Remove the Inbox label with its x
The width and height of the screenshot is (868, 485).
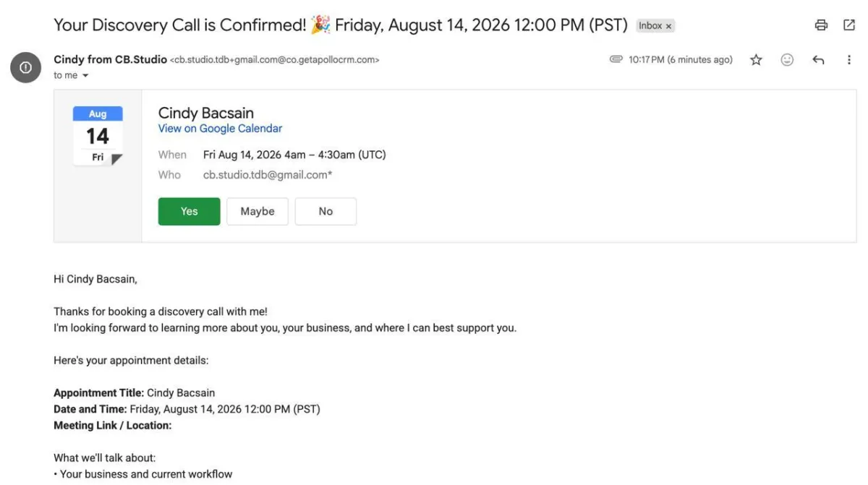tap(668, 26)
